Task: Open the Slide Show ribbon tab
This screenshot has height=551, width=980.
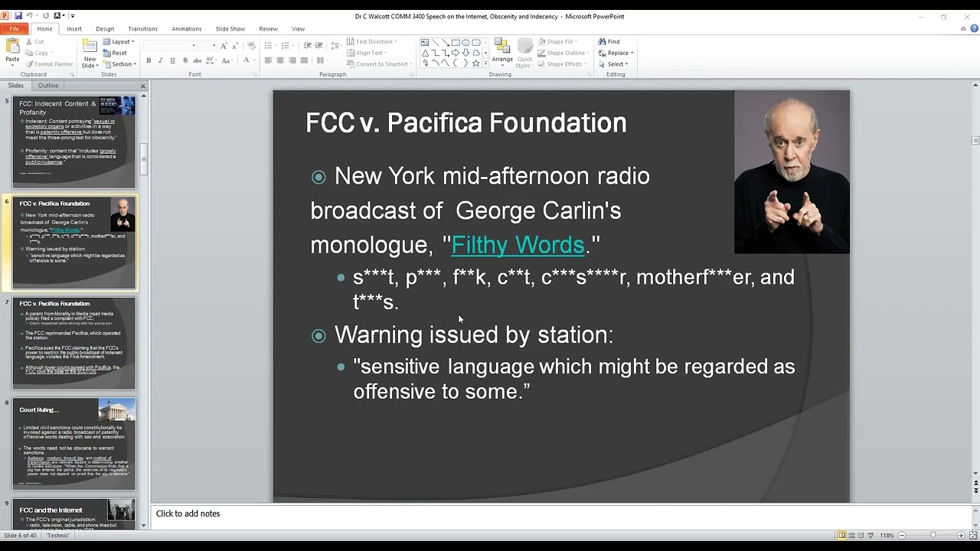Action: pos(230,29)
